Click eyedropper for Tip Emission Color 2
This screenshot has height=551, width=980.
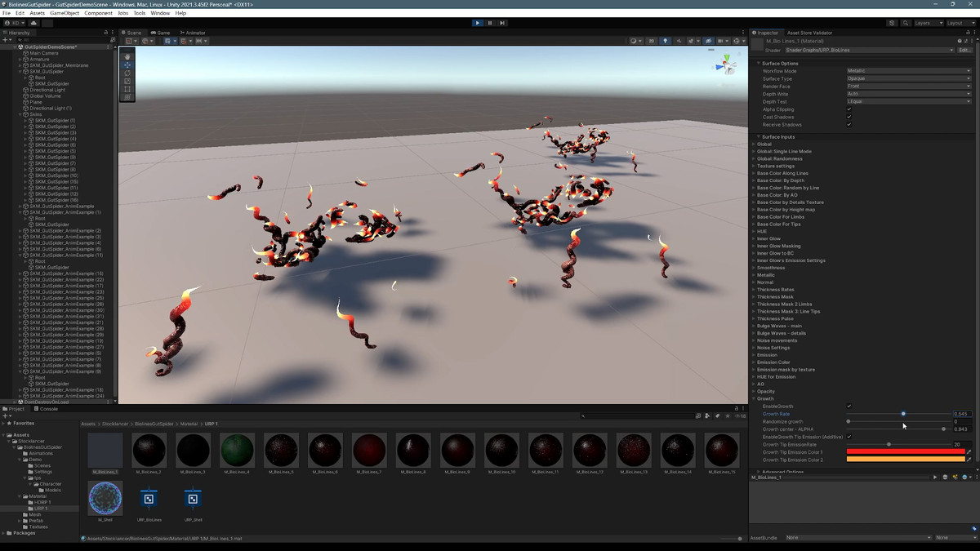969,460
